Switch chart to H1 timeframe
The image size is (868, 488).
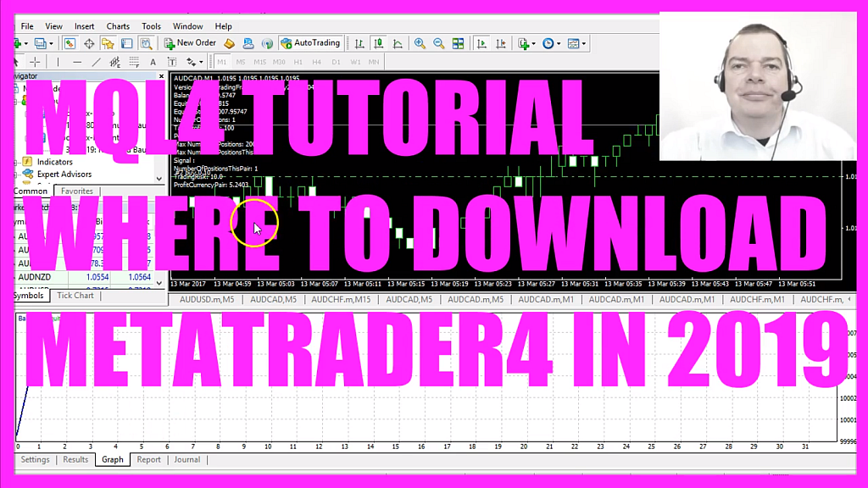(x=298, y=62)
